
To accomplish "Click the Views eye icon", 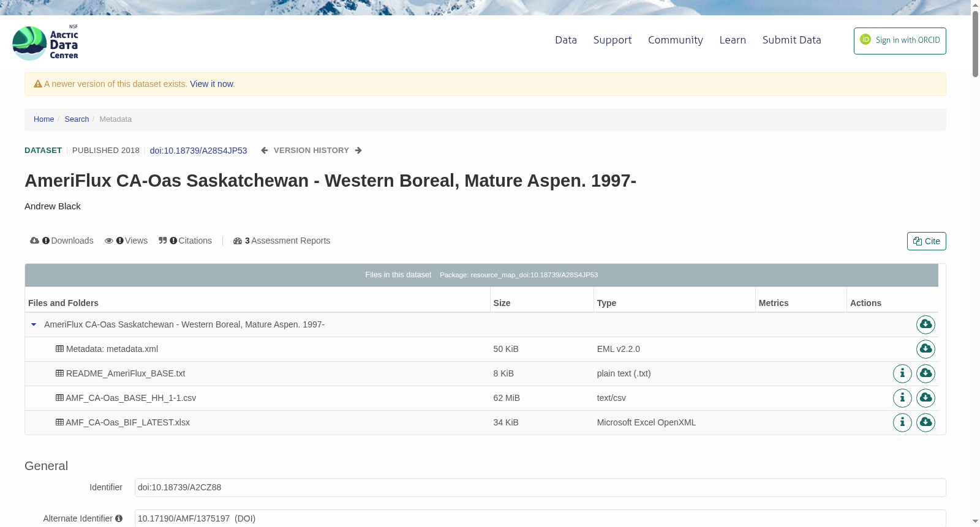I will pos(109,241).
